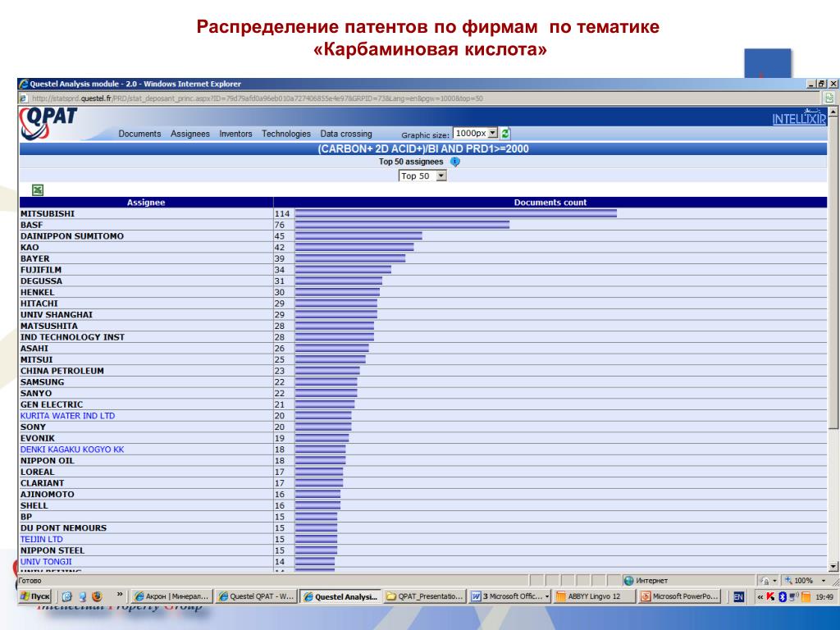Click the GEN ELECTRIC assignee name
Image resolution: width=840 pixels, height=630 pixels.
(52, 405)
